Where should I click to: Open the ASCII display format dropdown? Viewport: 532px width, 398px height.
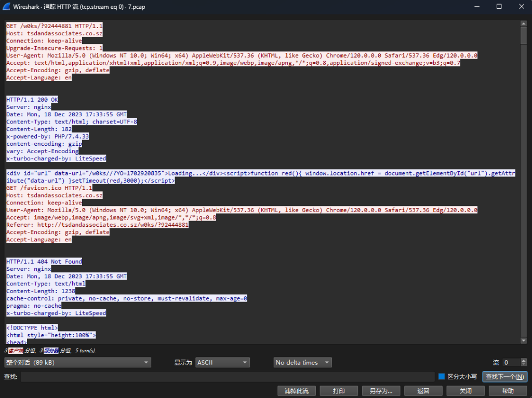point(222,362)
